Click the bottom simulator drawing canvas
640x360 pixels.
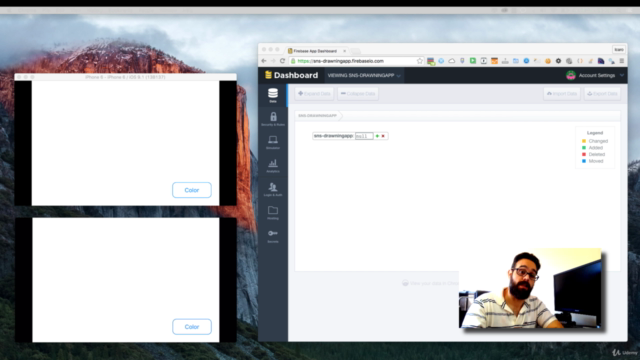(126, 280)
